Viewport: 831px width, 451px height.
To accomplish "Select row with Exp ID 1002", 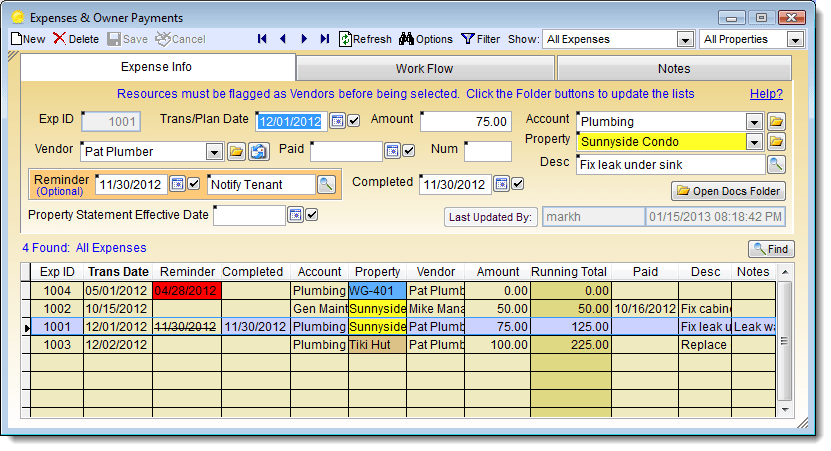I will [403, 309].
